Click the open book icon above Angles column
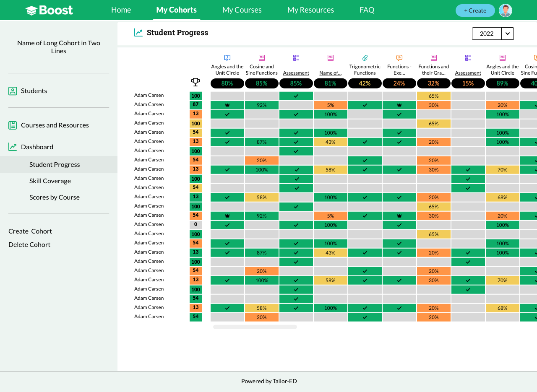This screenshot has height=392, width=537. pyautogui.click(x=227, y=58)
